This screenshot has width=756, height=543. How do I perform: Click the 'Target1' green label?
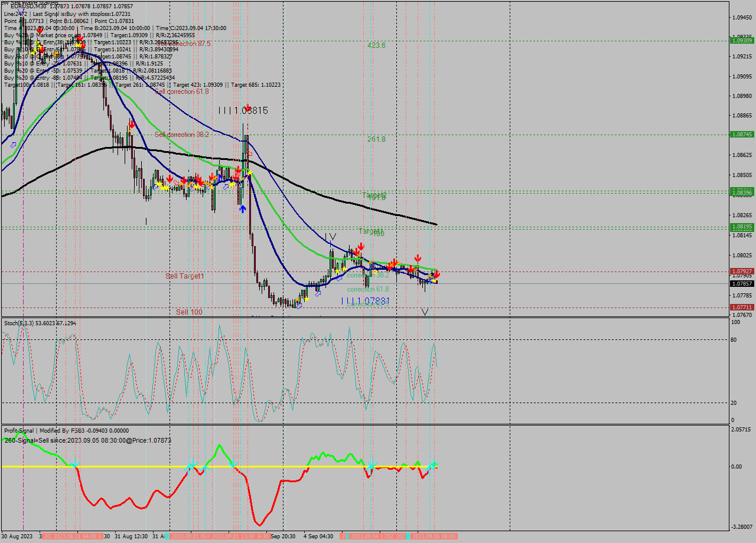point(371,231)
